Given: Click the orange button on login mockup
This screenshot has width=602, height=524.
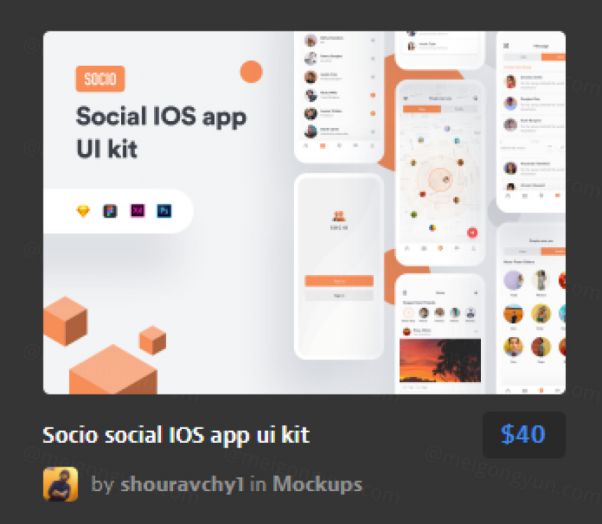Looking at the screenshot, I should [339, 281].
